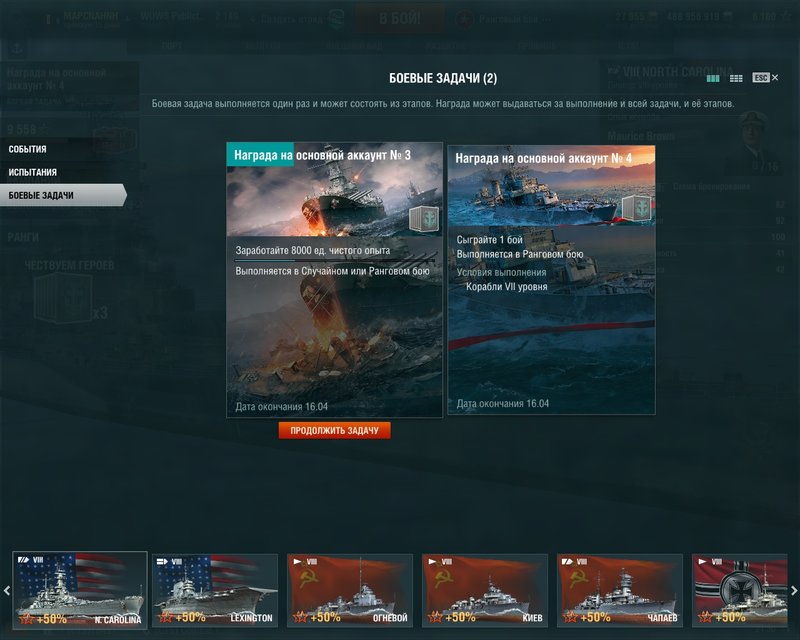This screenshot has width=800, height=640.
Task: Click the 'БОЕВЫЕ ЗАДАЧИ (2)' window title
Action: point(443,78)
